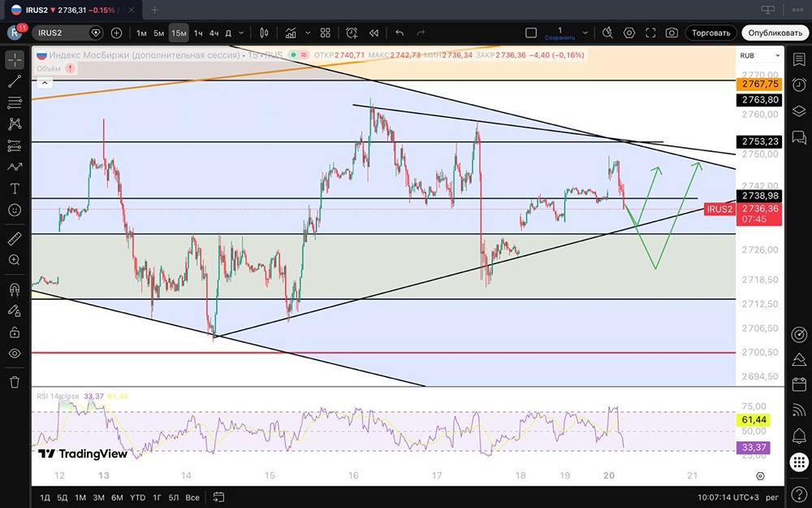Open the time interval dropdown arrow
812x508 pixels.
click(x=241, y=33)
